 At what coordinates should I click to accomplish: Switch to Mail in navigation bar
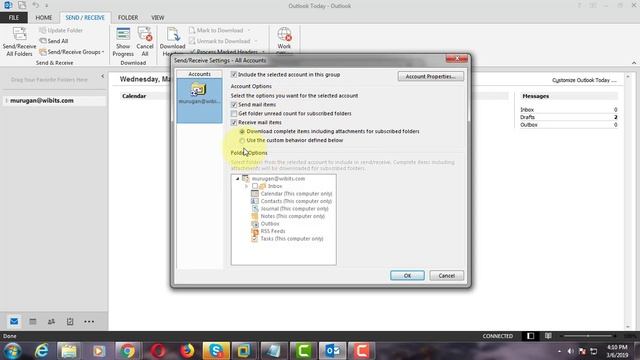[x=14, y=321]
